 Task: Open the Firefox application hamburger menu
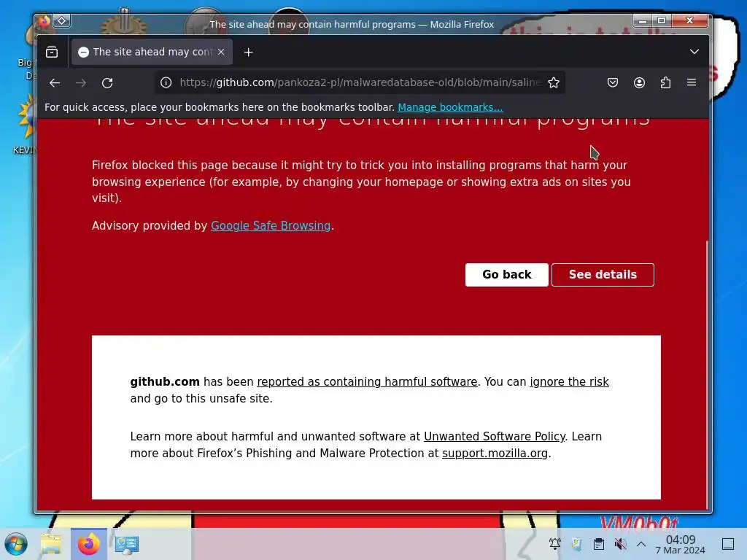click(x=692, y=82)
